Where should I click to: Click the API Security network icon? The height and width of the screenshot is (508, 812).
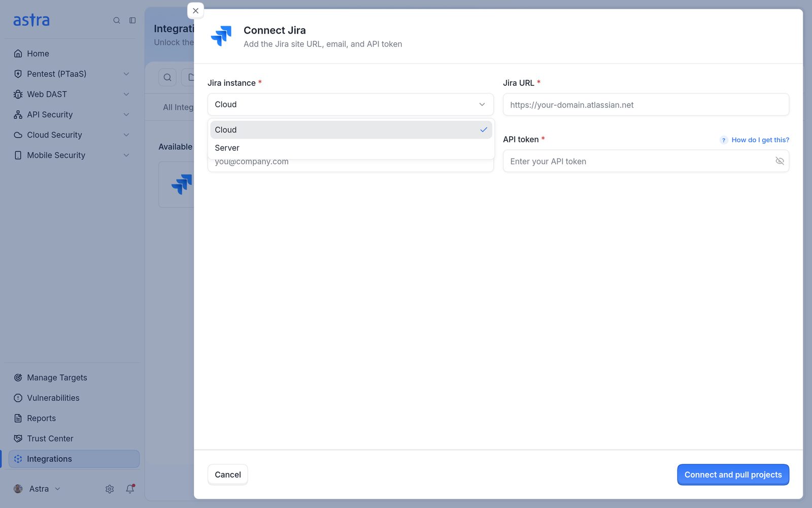tap(18, 114)
